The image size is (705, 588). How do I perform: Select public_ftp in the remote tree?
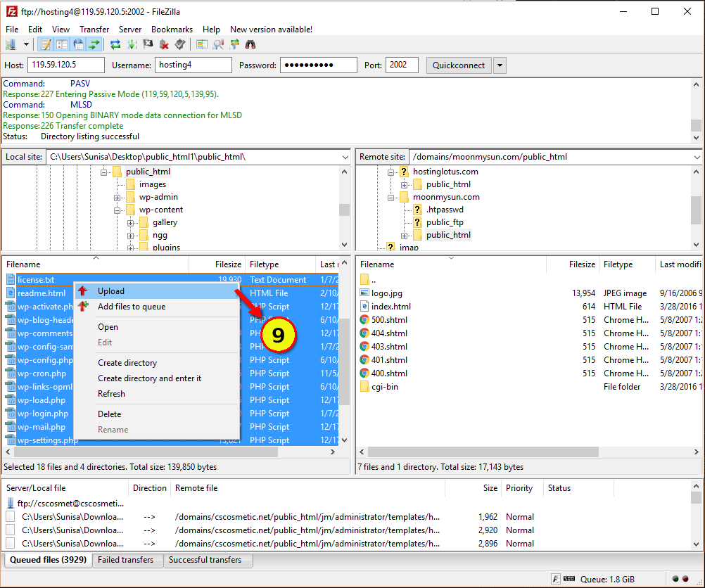[445, 222]
